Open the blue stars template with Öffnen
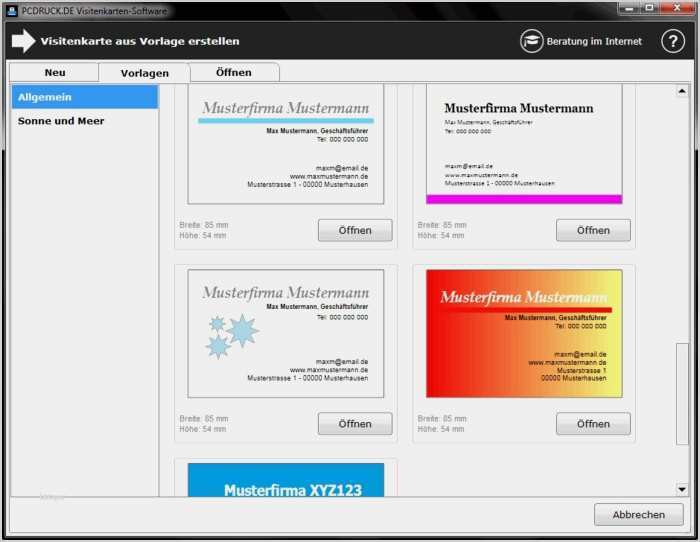The image size is (700, 542). (x=355, y=423)
